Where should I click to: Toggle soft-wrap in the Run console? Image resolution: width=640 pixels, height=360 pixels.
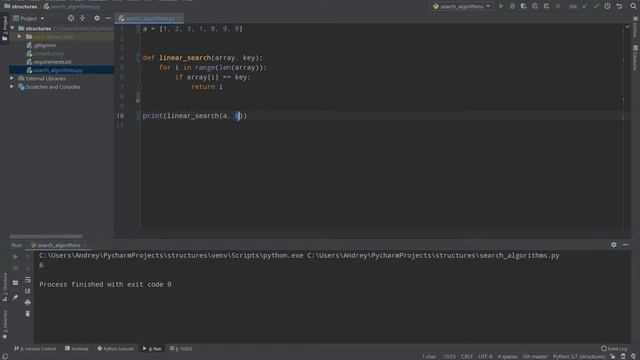pyautogui.click(x=28, y=280)
